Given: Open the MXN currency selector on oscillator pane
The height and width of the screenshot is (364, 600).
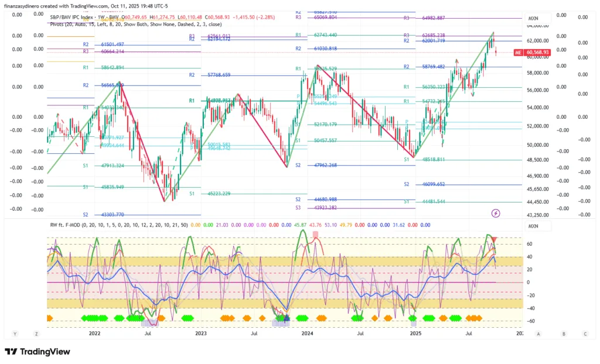Looking at the screenshot, I should click(533, 226).
